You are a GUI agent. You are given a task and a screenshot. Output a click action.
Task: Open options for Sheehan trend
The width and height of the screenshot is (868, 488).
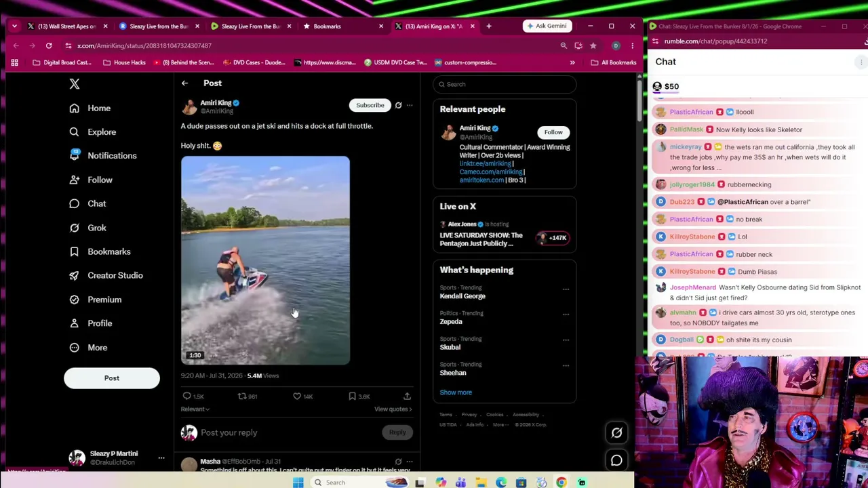pos(566,366)
